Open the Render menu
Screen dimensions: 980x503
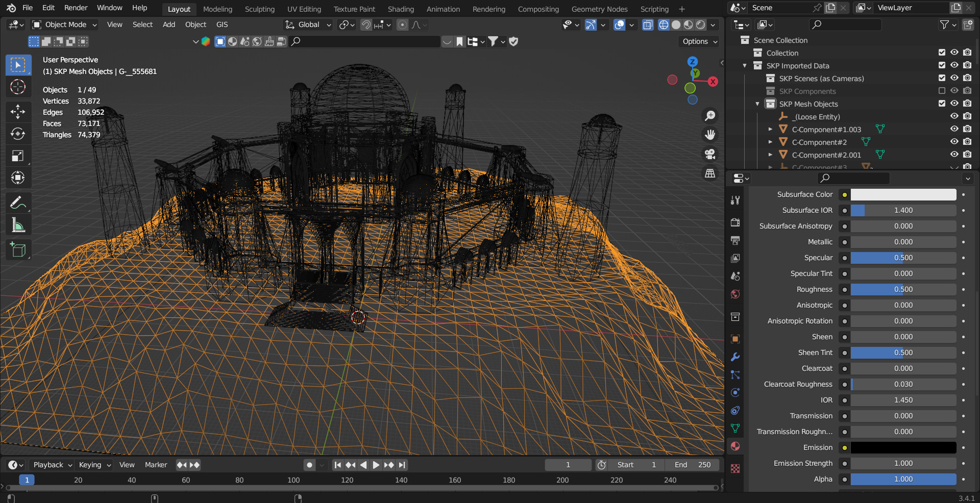click(x=76, y=8)
